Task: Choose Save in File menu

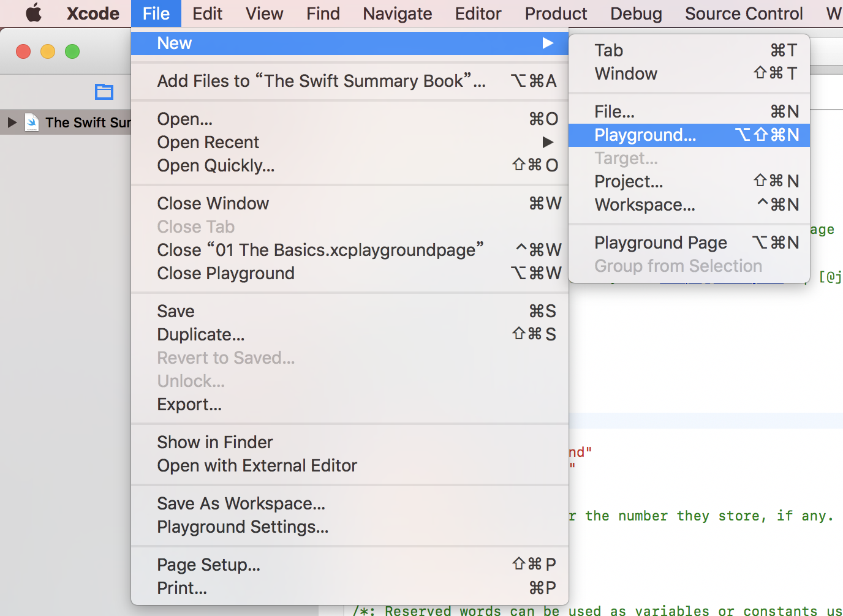Action: tap(350, 311)
